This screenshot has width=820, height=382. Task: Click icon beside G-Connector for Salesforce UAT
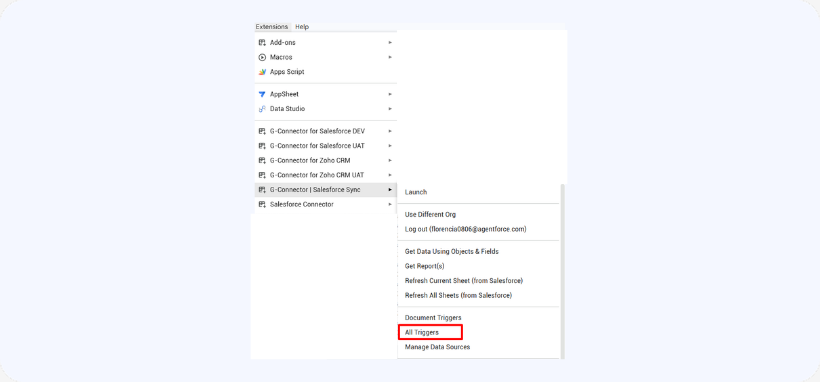[263, 146]
